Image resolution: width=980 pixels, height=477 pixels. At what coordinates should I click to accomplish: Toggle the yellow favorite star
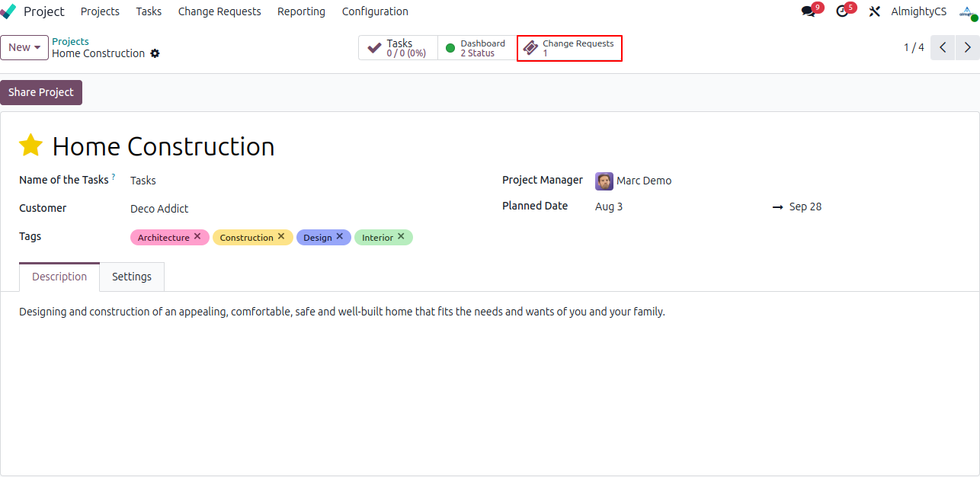click(30, 146)
